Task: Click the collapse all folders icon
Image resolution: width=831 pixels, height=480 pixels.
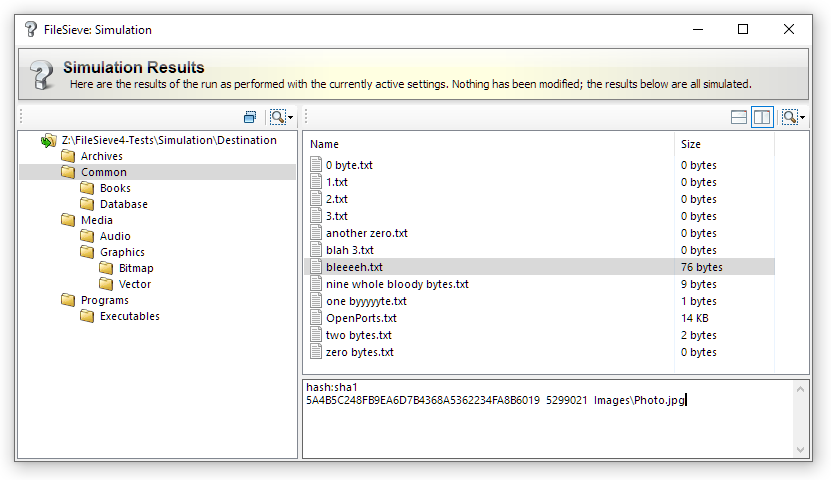Action: pos(250,117)
